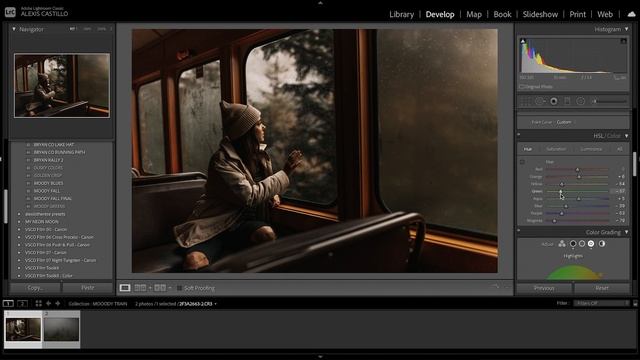Collapse the Color Grading panel
This screenshot has height=360, width=640.
pyautogui.click(x=627, y=232)
